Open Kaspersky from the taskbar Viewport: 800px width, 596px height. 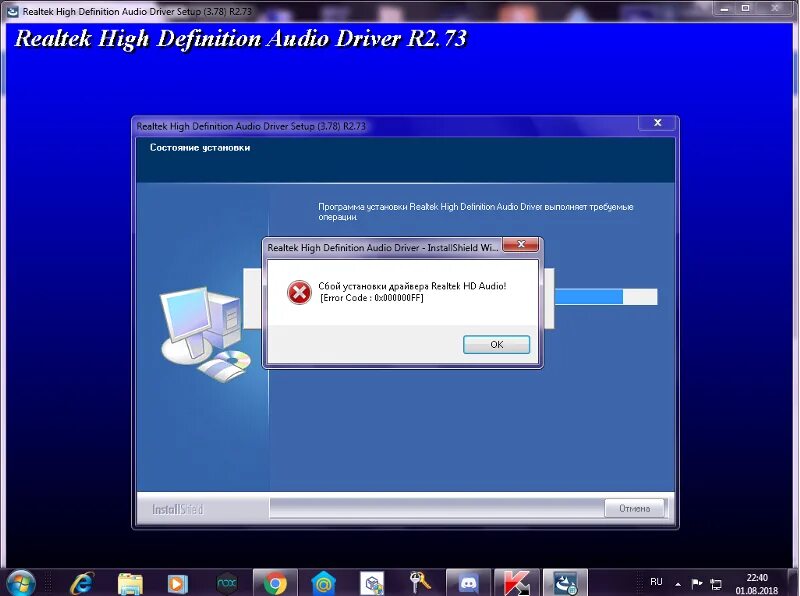[516, 583]
